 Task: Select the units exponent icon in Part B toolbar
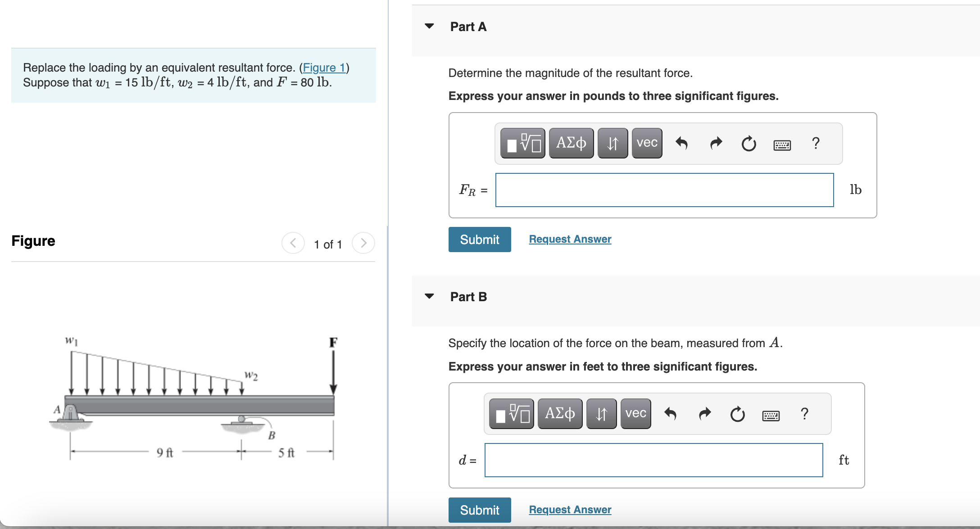coord(601,414)
